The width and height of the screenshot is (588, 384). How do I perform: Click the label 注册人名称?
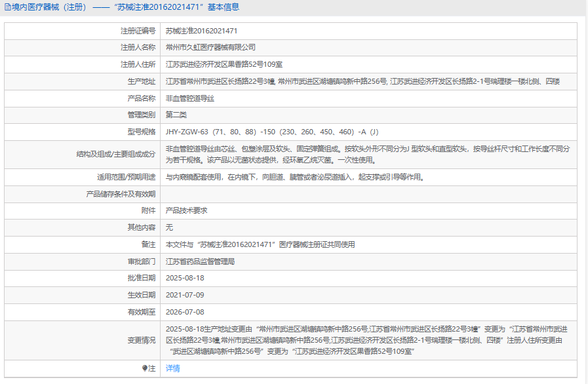click(x=138, y=47)
